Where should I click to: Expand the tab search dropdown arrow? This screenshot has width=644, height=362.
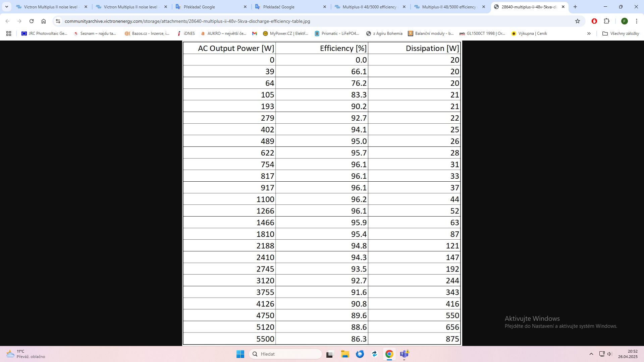[x=6, y=7]
